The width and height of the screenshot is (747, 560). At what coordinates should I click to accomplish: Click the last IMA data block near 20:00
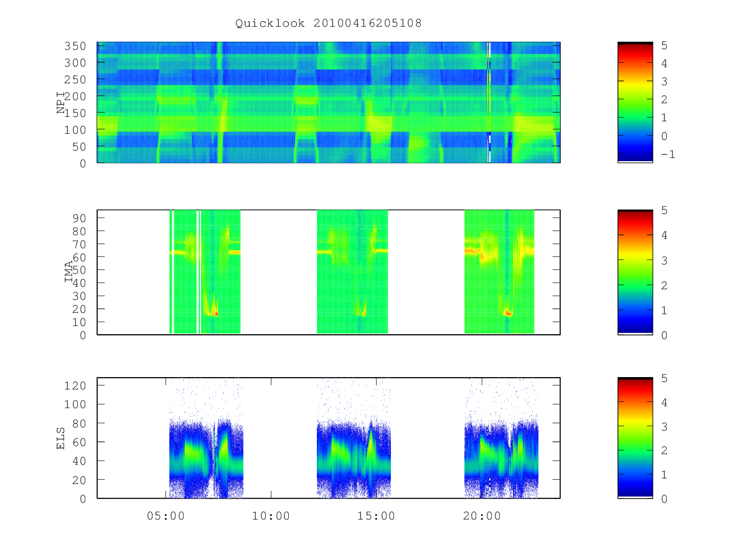499,272
